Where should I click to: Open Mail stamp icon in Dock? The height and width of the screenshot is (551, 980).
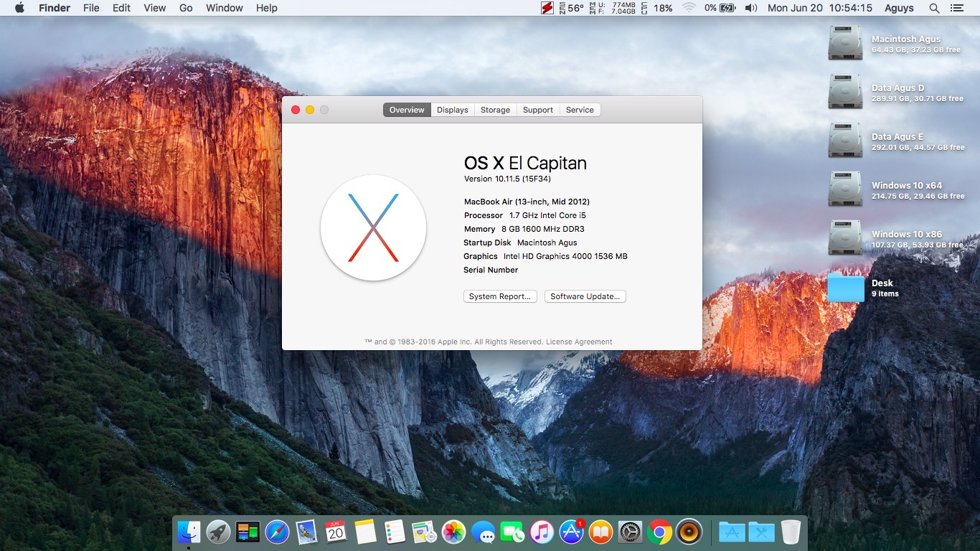point(306,532)
